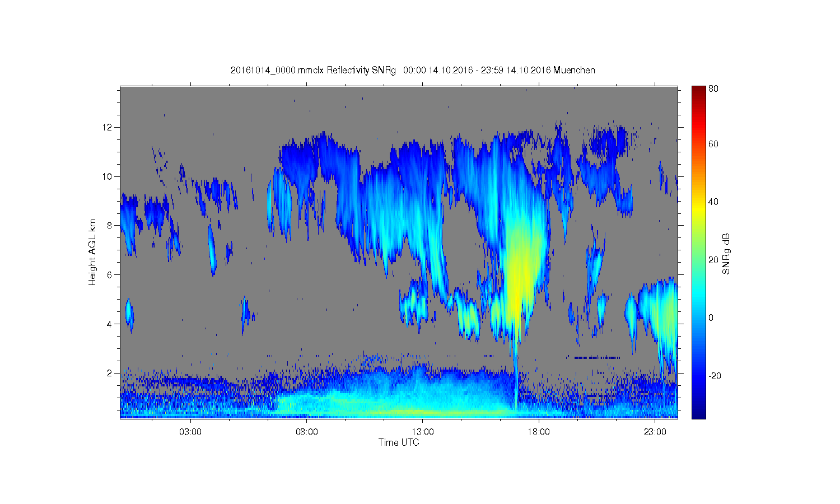
Task: Click the 'SNRg dB' colorbar label
Action: pos(726,254)
